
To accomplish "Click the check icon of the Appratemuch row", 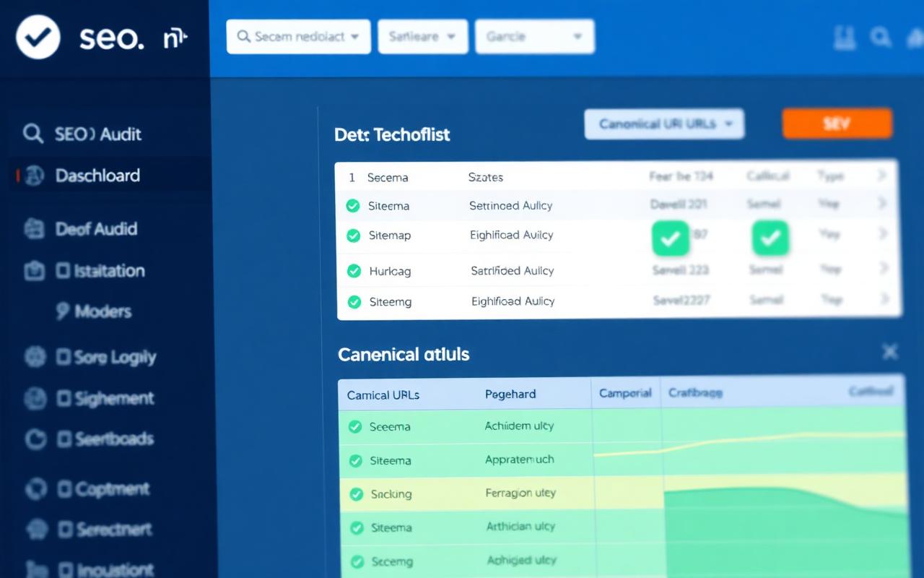I will coord(355,460).
